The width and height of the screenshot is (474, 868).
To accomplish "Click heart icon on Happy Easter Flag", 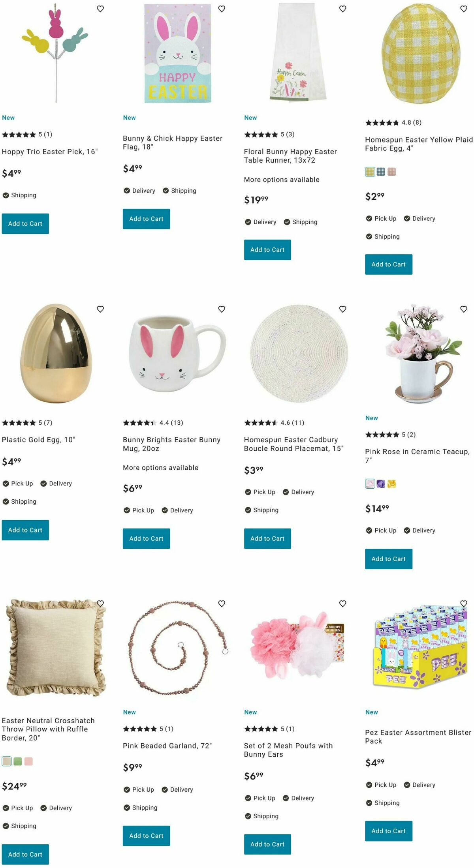I will tap(222, 9).
